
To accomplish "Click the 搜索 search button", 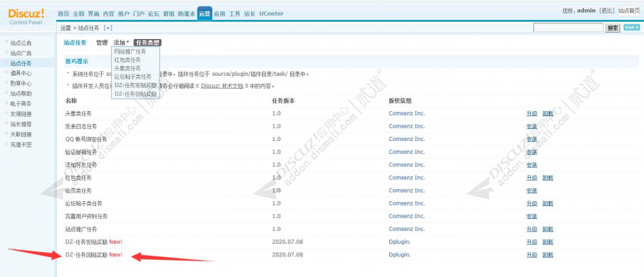I will point(613,28).
